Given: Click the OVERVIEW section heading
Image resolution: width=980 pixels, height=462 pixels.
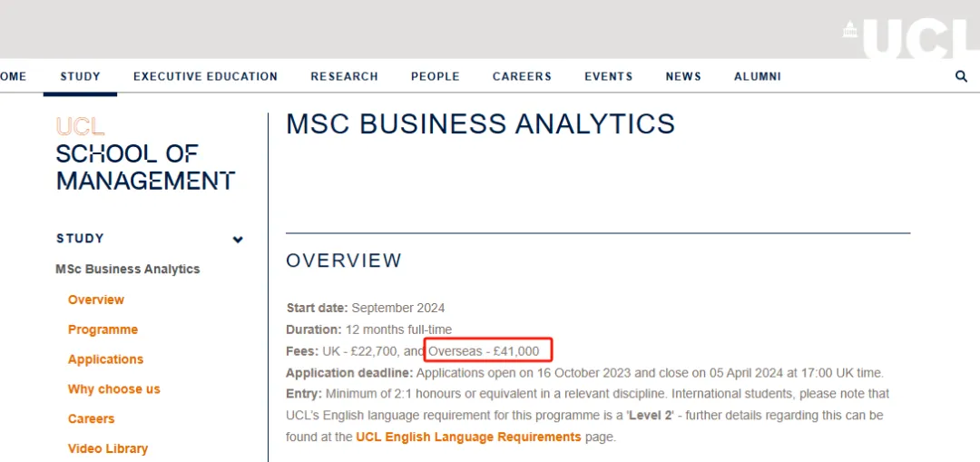Looking at the screenshot, I should click(344, 260).
